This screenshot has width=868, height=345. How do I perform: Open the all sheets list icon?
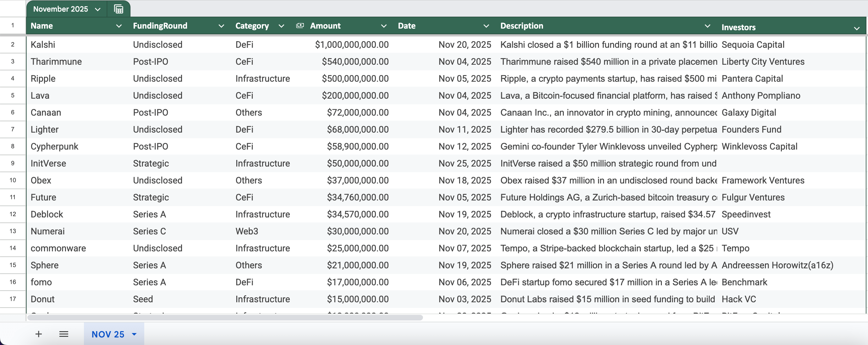tap(64, 334)
